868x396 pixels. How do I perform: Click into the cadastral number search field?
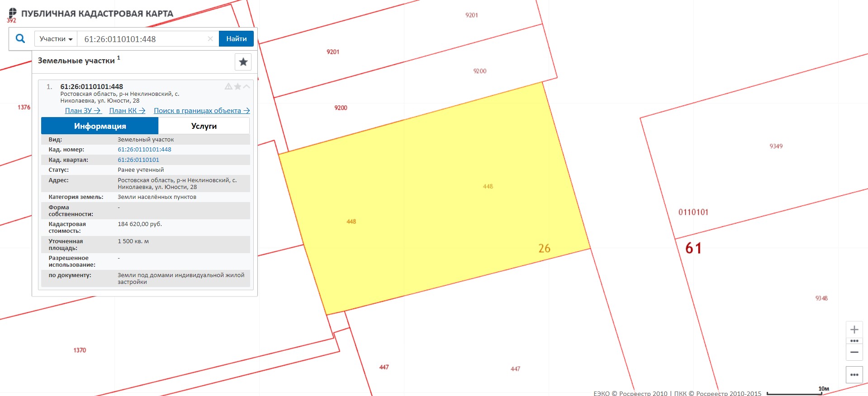tap(142, 39)
